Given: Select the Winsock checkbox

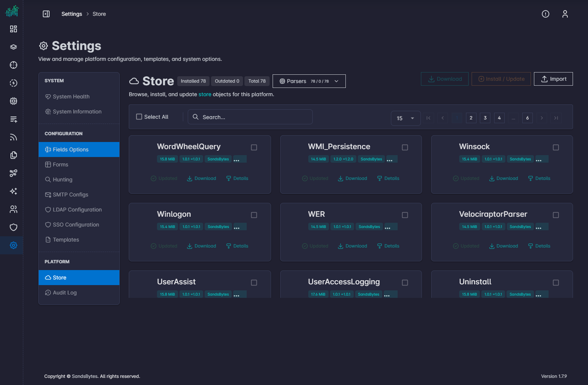Looking at the screenshot, I should (x=556, y=147).
